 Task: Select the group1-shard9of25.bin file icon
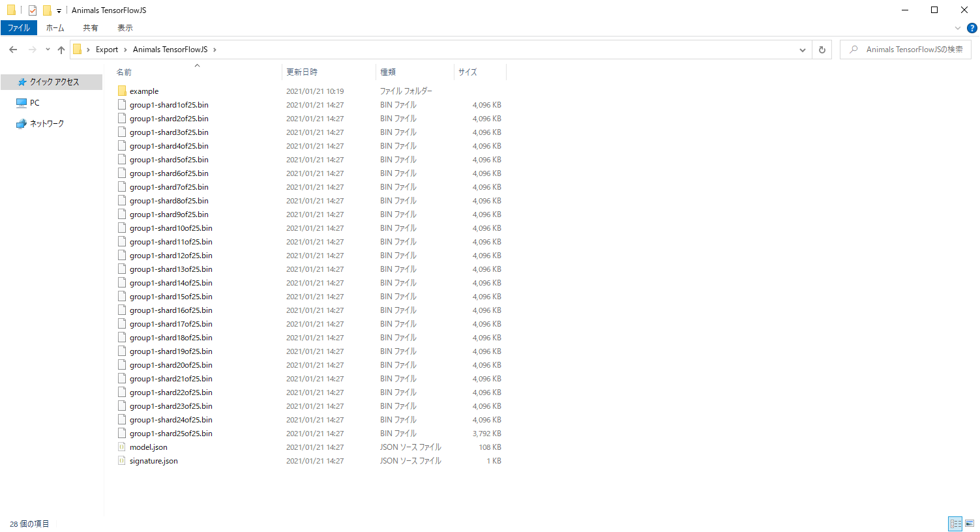click(122, 214)
